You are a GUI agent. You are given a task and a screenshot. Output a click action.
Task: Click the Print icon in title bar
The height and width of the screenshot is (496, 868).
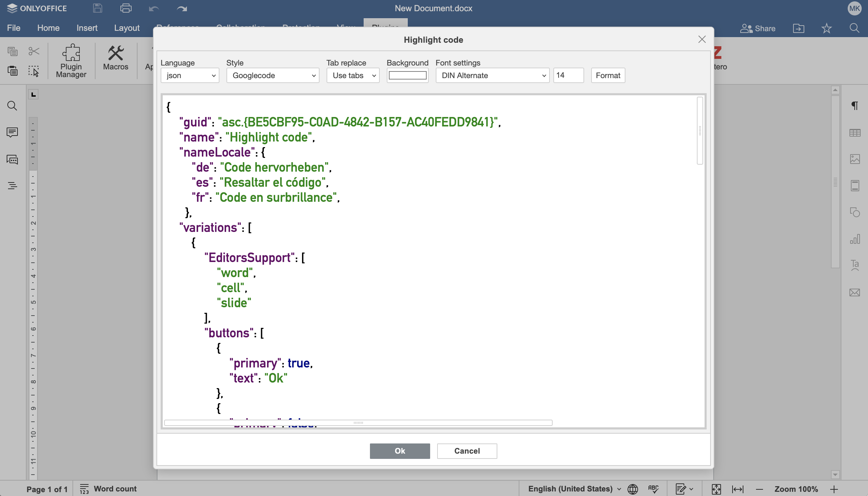[126, 8]
